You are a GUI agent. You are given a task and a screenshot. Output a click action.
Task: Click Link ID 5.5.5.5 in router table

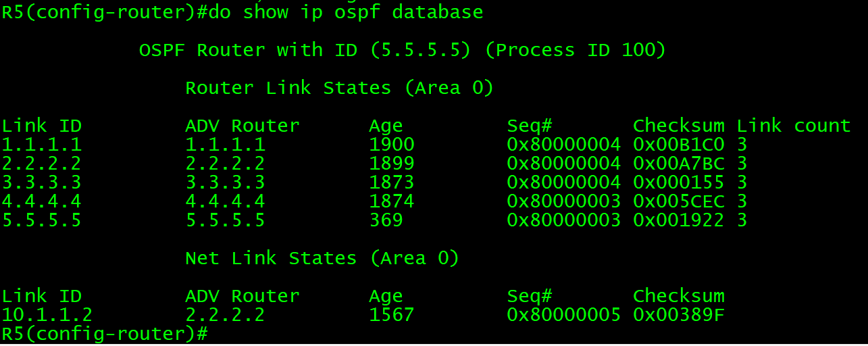coord(41,220)
